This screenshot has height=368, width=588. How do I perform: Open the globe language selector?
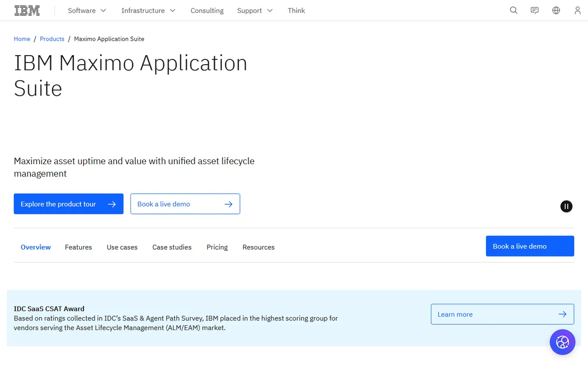(556, 11)
